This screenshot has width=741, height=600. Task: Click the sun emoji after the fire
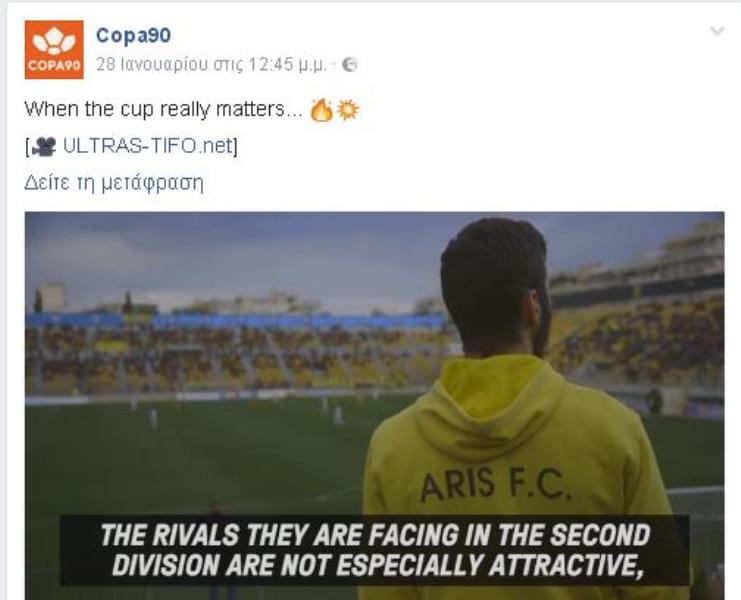[348, 110]
